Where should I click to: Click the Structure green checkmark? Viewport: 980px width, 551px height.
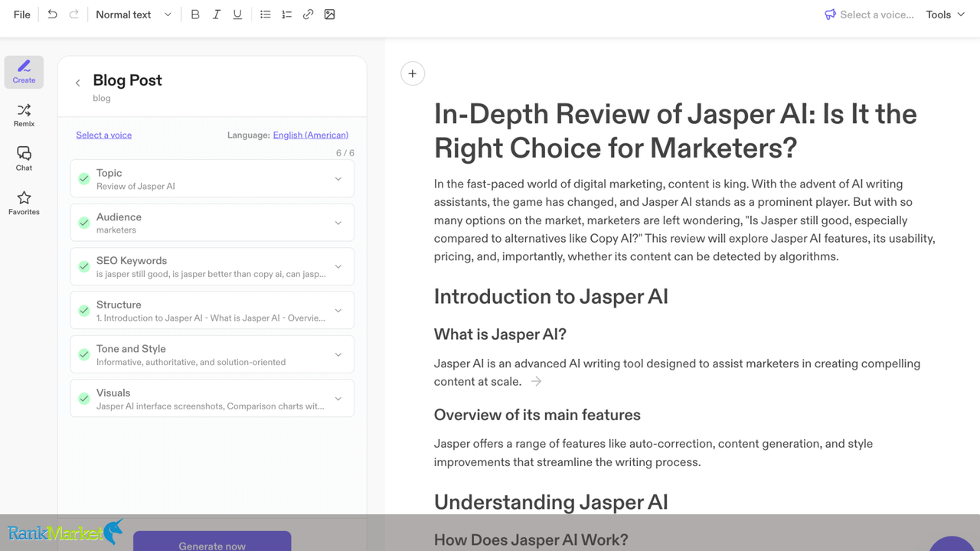coord(84,311)
